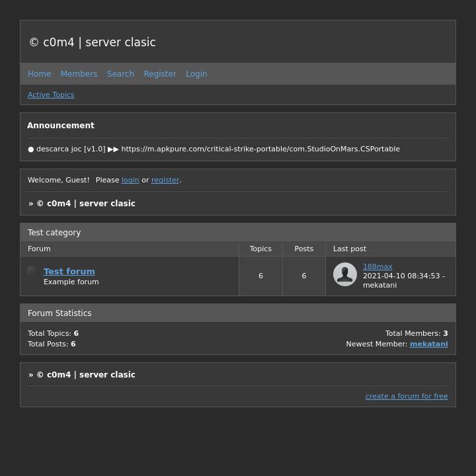Screen dimensions: 476x476
Task: View newest member mekatani's profile
Action: (428, 344)
